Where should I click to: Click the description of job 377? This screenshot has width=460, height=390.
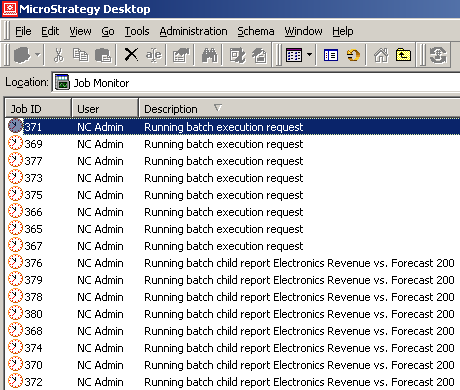[224, 161]
